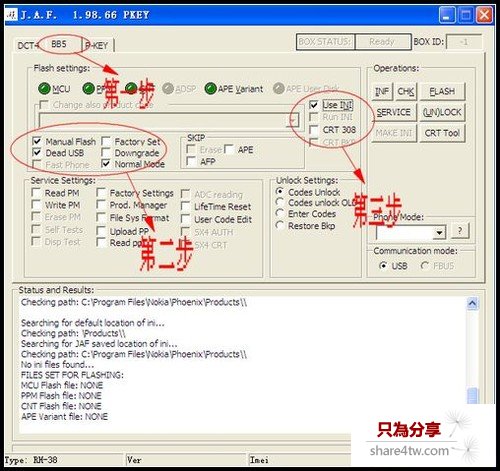
Task: Click the status log scrollbar thumb
Action: coord(472,396)
